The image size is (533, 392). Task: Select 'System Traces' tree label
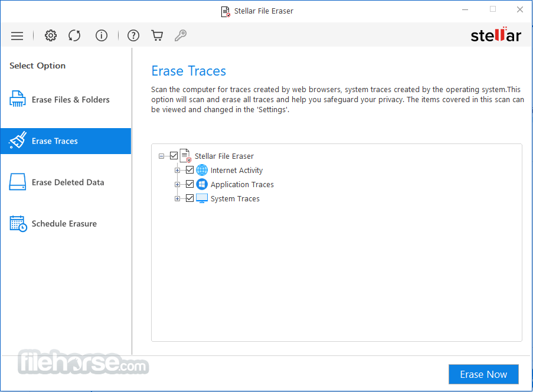[235, 199]
